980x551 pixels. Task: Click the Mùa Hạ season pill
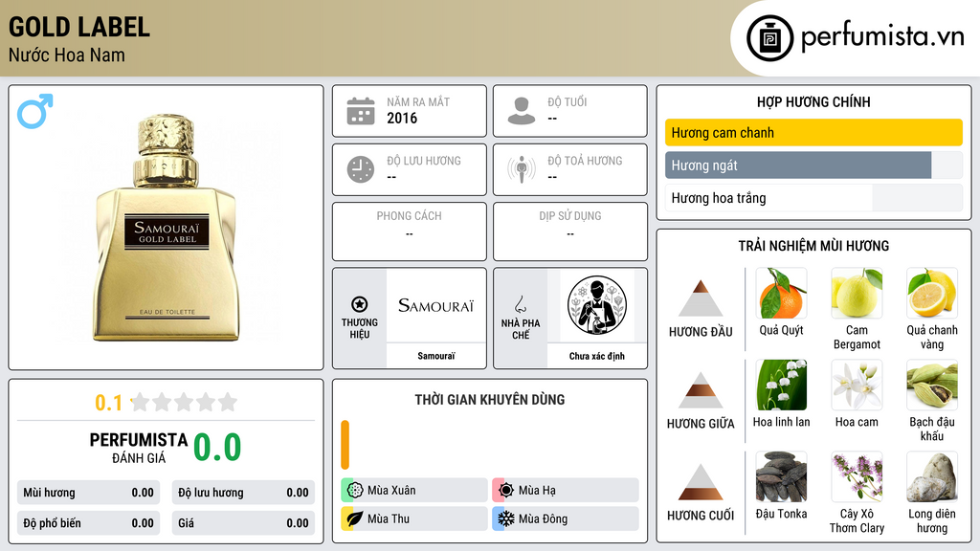point(566,490)
